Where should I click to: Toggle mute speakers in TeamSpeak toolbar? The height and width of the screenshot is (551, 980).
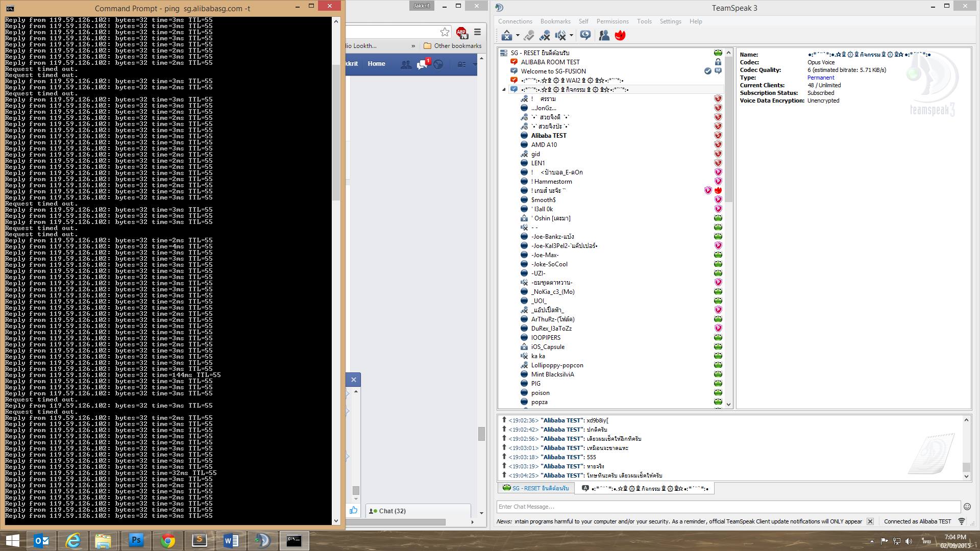[560, 35]
